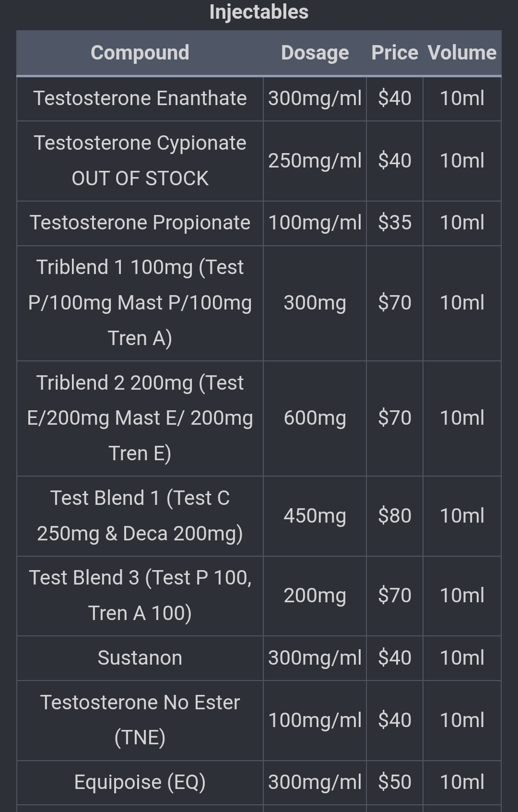Click the OUT OF STOCK text

[x=140, y=179]
